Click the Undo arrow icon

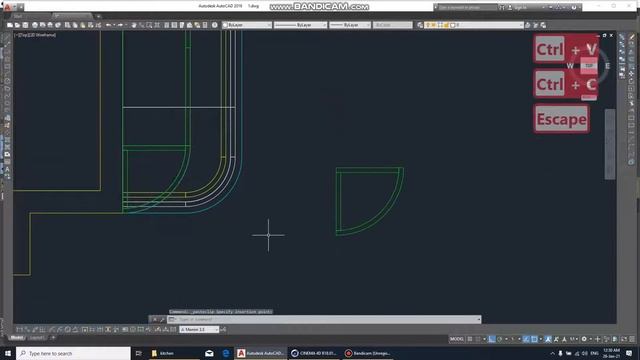109,25
